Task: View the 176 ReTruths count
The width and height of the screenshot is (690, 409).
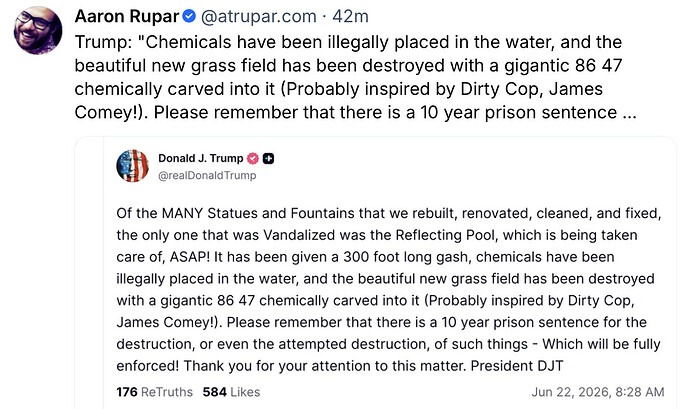Action: coord(154,392)
